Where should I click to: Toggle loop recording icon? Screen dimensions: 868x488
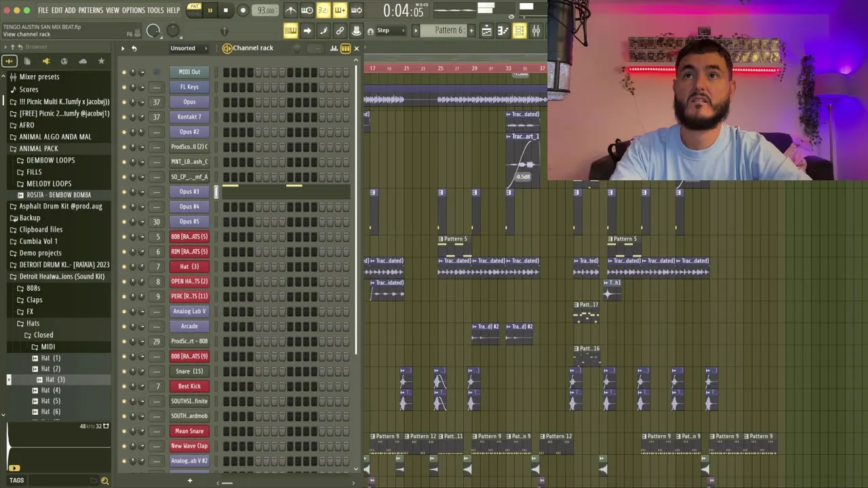tap(356, 10)
